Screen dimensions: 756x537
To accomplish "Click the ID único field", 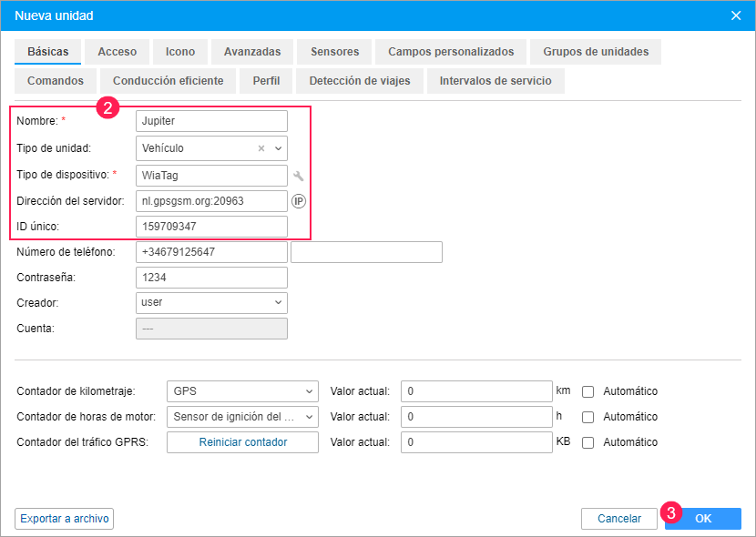I will tap(211, 227).
